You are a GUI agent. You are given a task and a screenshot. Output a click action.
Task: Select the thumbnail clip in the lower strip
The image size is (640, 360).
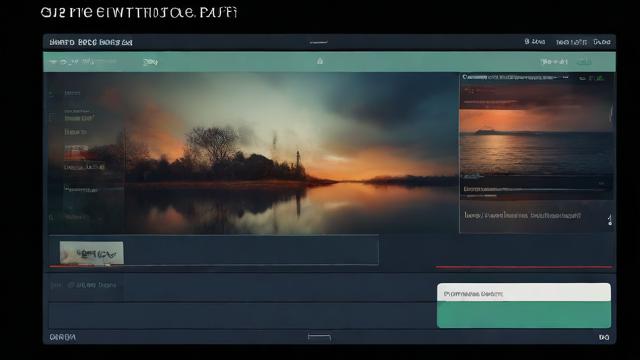tap(91, 253)
